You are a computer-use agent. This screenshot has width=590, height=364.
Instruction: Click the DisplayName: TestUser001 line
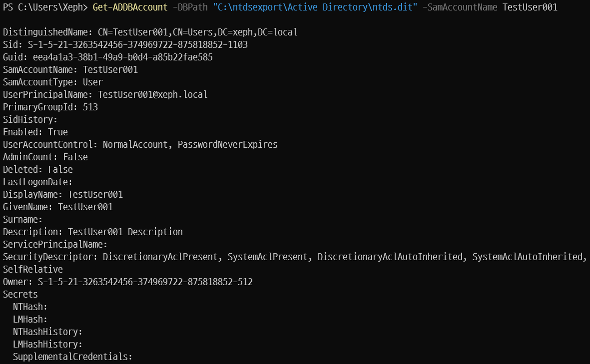(x=63, y=194)
